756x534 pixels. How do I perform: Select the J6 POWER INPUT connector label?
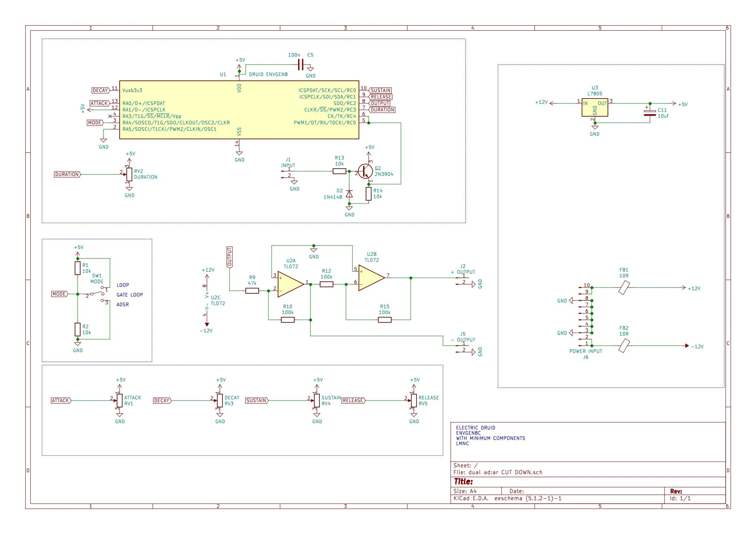coord(586,351)
